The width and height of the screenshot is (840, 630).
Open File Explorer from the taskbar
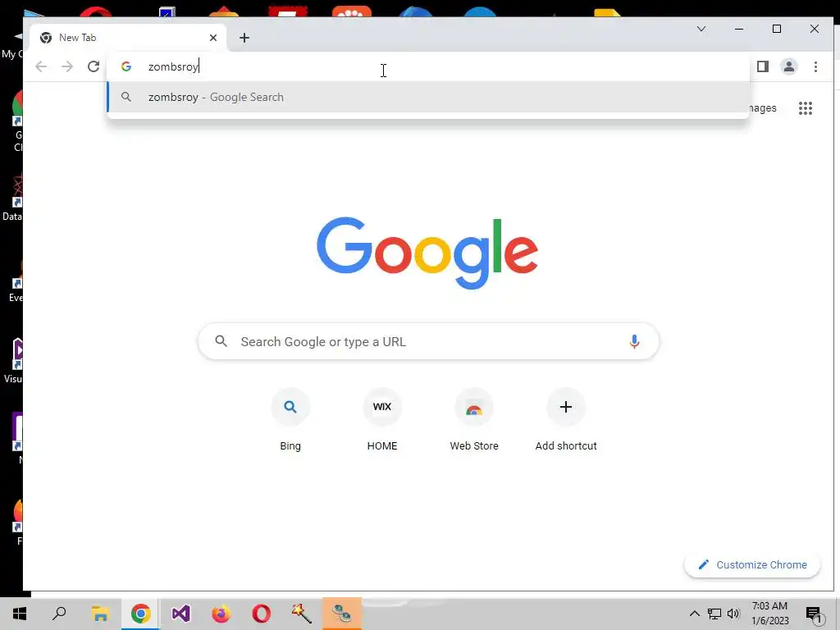click(100, 614)
